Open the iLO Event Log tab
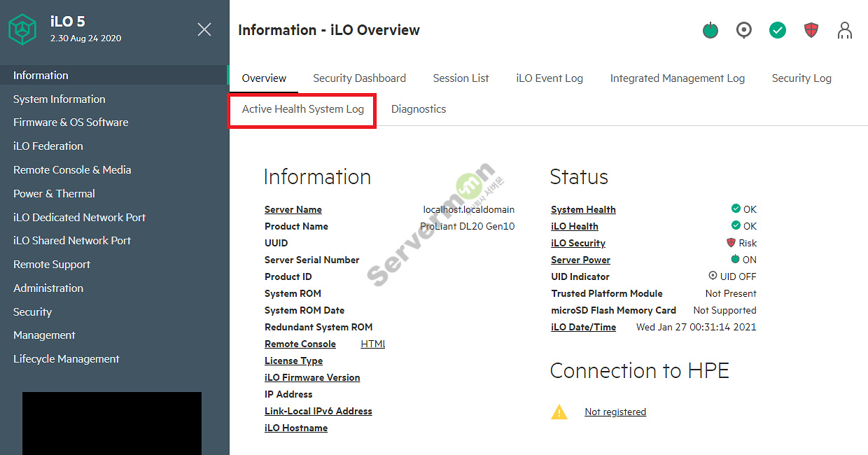Viewport: 868px width, 455px height. tap(549, 78)
